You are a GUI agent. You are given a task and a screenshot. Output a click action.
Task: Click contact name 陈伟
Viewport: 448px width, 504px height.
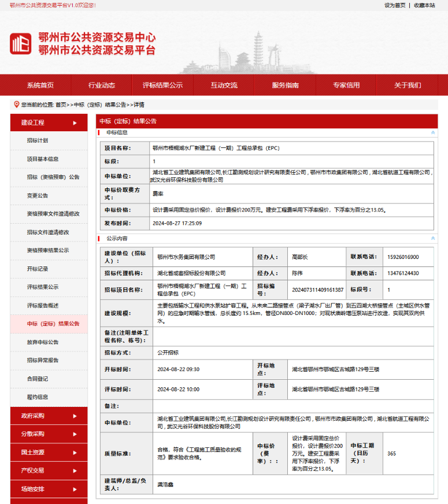tap(297, 273)
